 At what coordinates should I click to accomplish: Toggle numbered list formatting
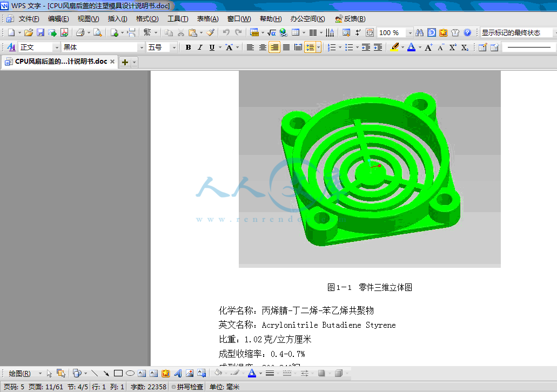(331, 47)
